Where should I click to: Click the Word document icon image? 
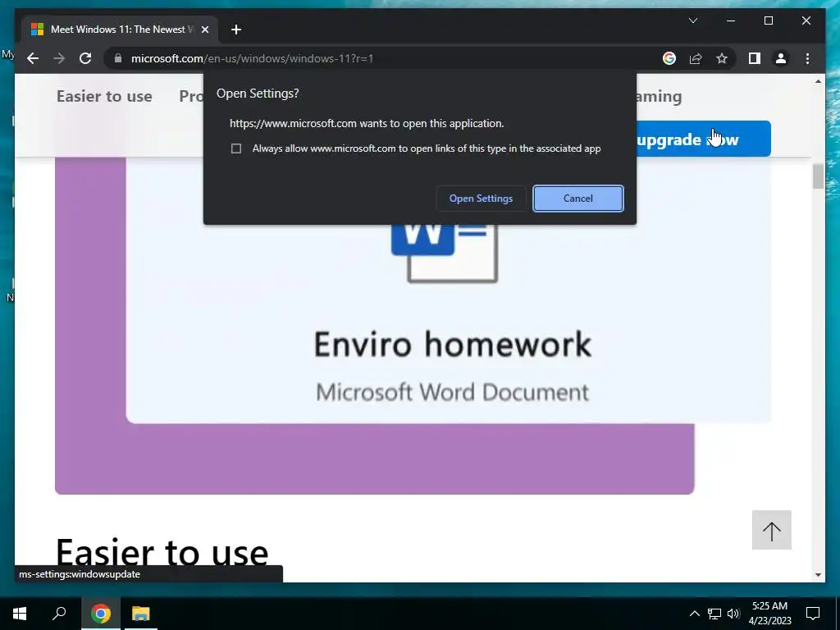[x=445, y=253]
